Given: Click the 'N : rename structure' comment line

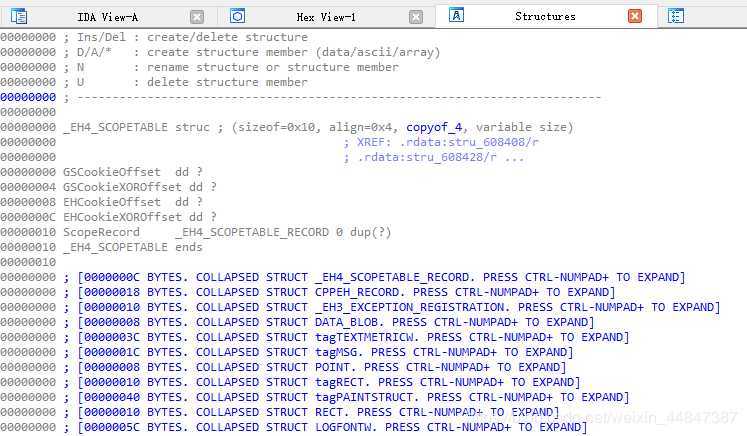Looking at the screenshot, I should 231,67.
